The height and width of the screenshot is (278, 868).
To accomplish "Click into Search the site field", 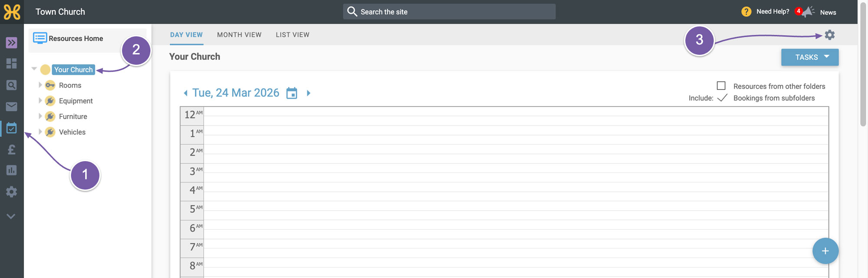I will (x=449, y=12).
